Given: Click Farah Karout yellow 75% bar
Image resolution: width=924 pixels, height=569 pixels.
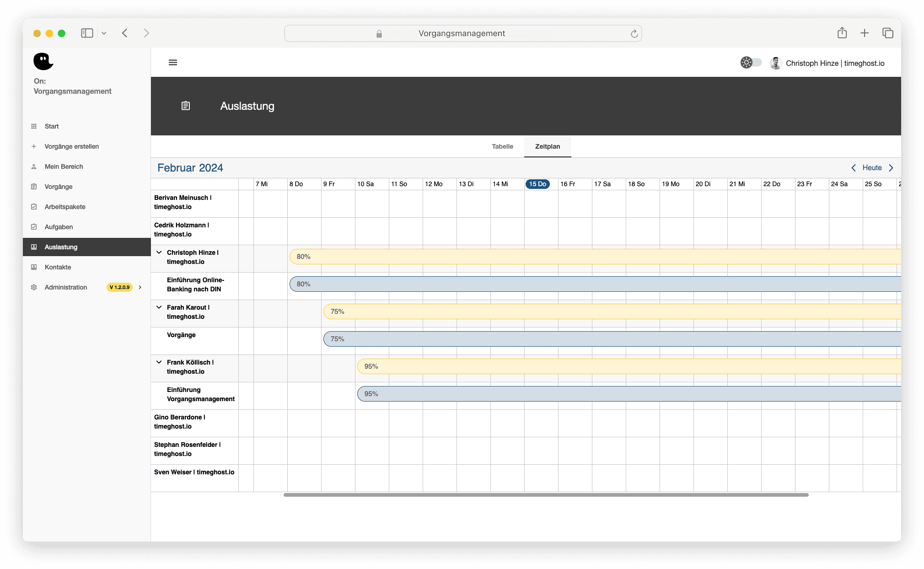Looking at the screenshot, I should coord(612,311).
